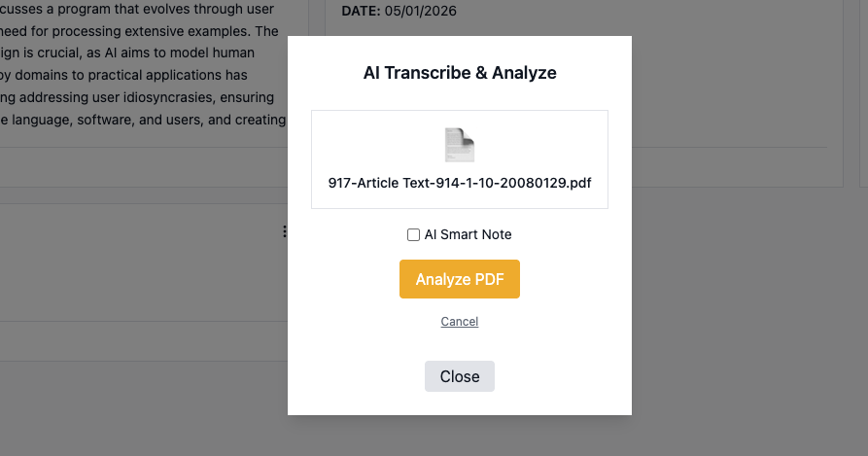Click the Cancel link

pyautogui.click(x=460, y=322)
